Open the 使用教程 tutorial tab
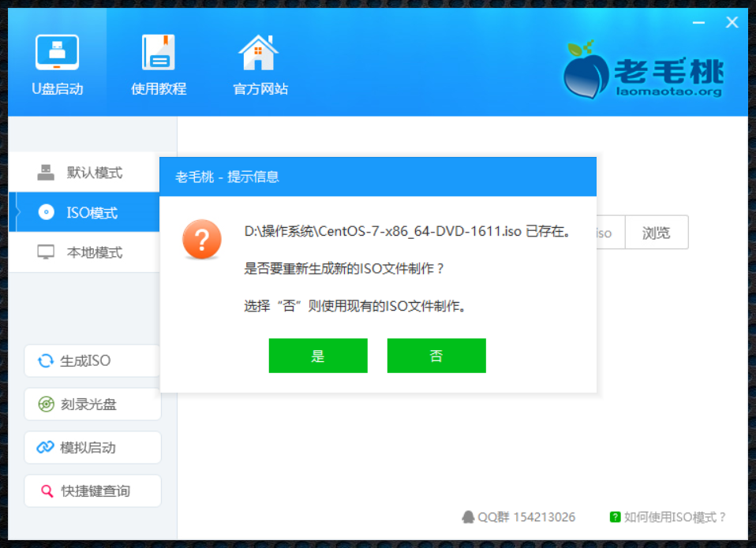 159,65
